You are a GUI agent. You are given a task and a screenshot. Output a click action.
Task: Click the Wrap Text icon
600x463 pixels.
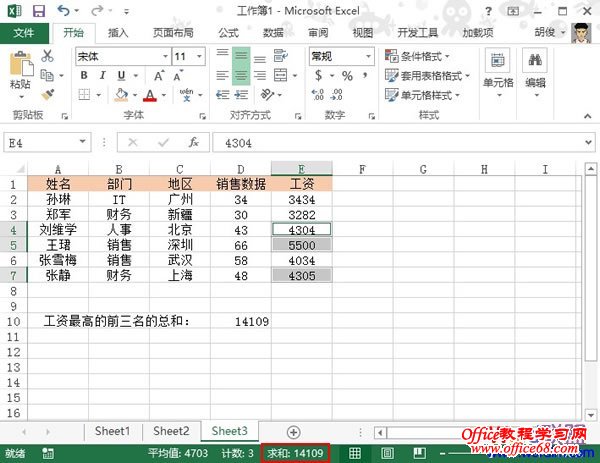point(281,56)
